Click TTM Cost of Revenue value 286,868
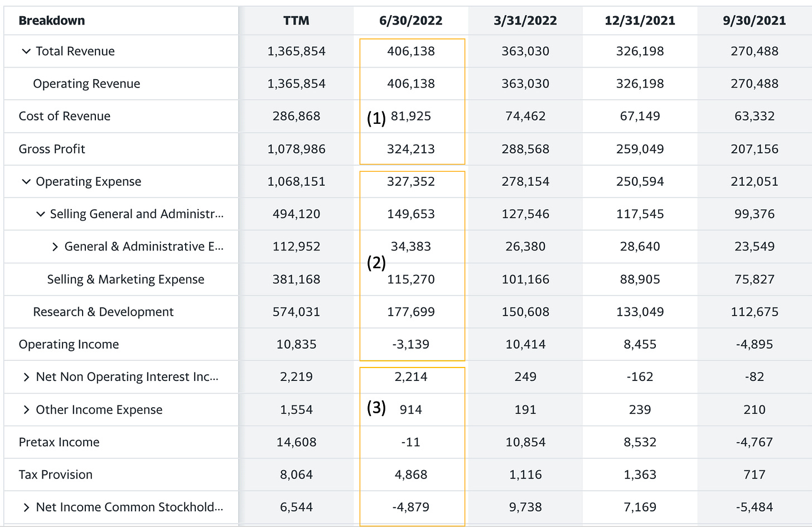 pyautogui.click(x=296, y=116)
